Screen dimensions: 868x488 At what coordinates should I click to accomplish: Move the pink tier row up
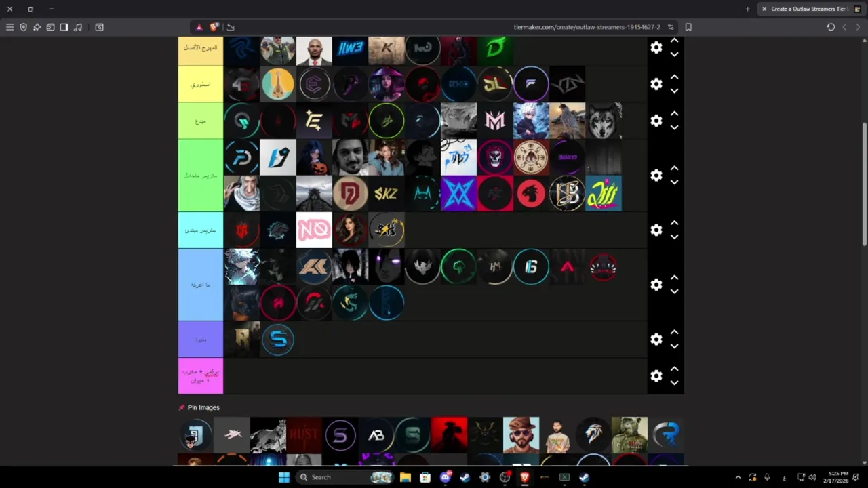tap(674, 369)
